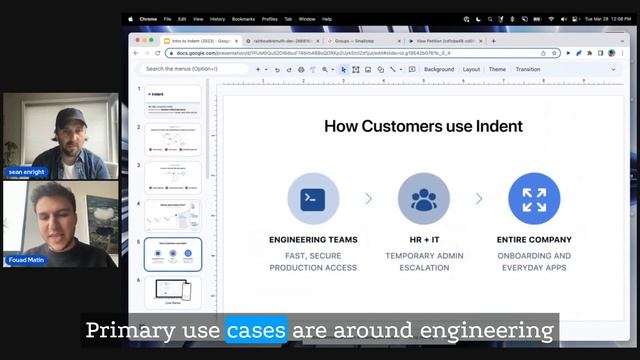This screenshot has height=360, width=640.
Task: Click the redo icon
Action: coord(289,70)
